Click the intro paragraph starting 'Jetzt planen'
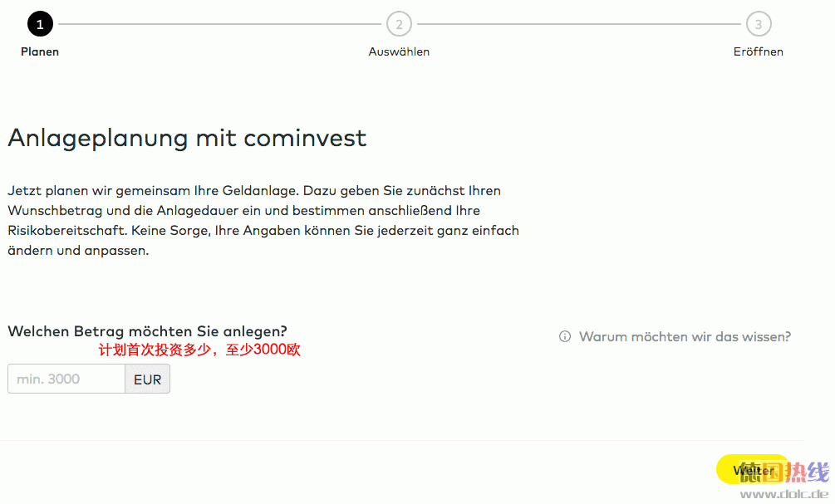 263,220
